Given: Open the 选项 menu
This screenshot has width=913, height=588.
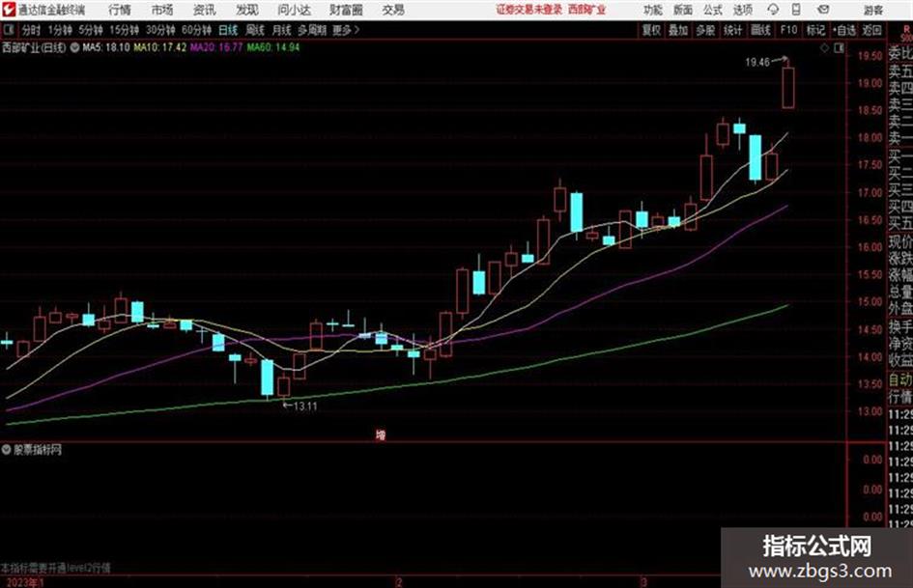Looking at the screenshot, I should tap(742, 10).
